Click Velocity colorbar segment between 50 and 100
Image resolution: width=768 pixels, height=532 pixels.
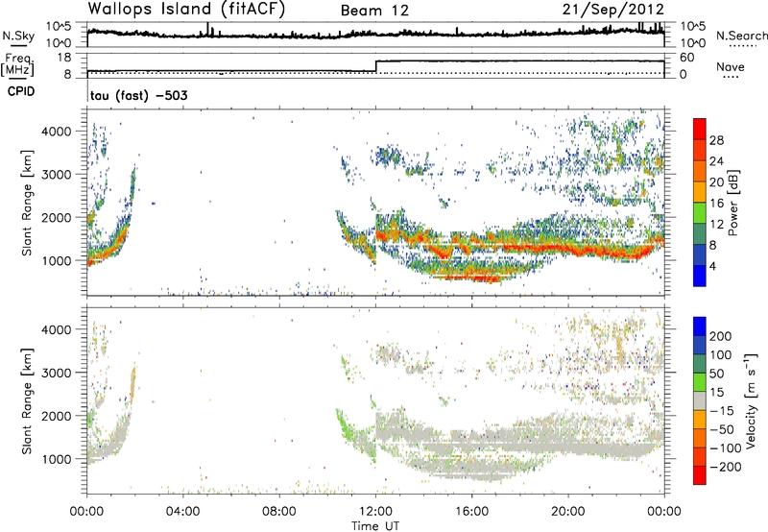click(700, 364)
